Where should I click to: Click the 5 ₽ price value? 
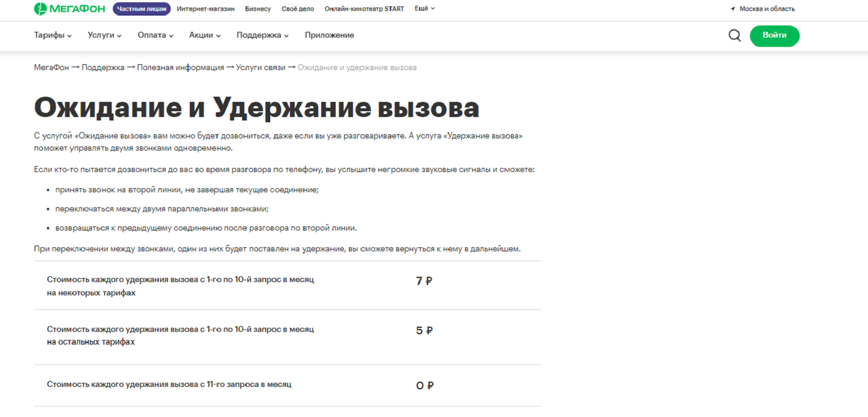point(424,331)
